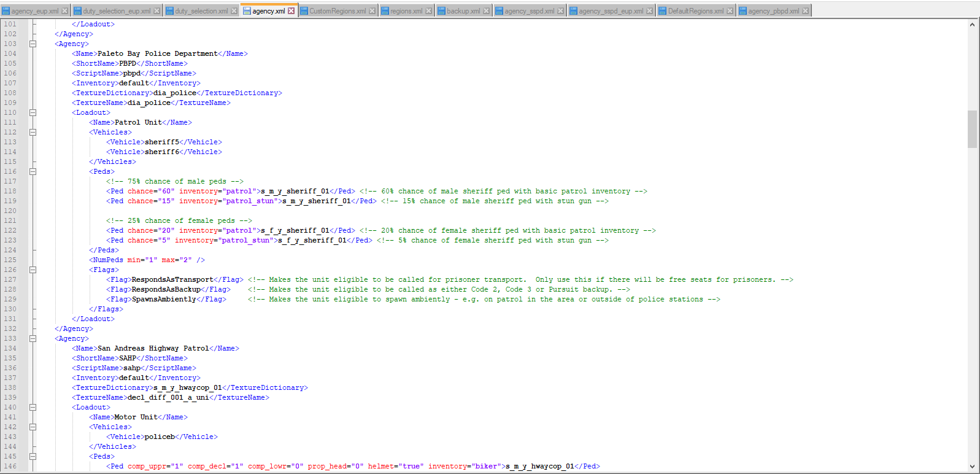Image resolution: width=980 pixels, height=474 pixels.
Task: Click close icon on duty_selection.xml tab
Action: (x=234, y=11)
